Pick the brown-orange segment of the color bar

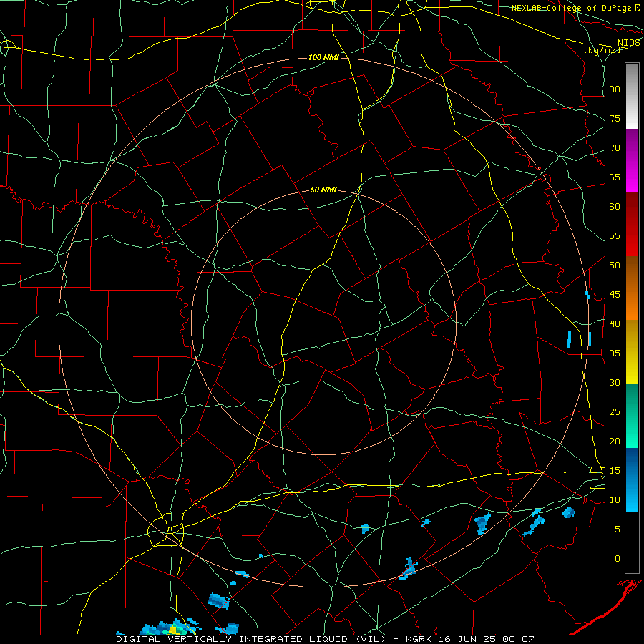coord(632,288)
